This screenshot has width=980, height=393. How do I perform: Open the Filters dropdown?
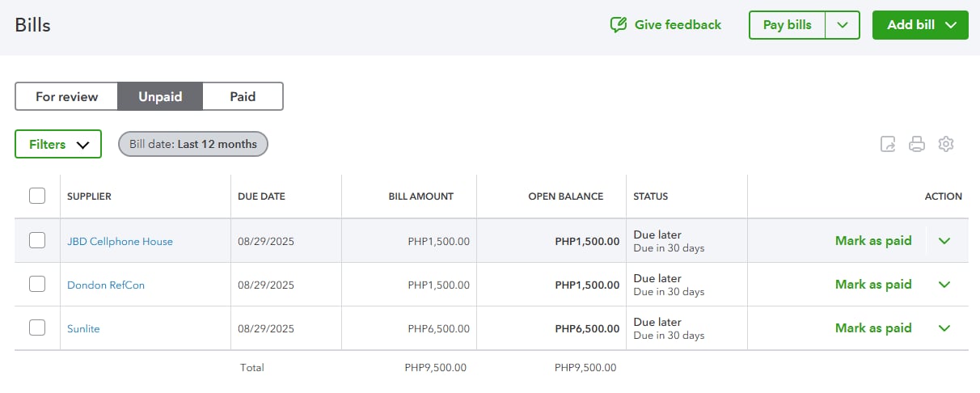pos(58,144)
